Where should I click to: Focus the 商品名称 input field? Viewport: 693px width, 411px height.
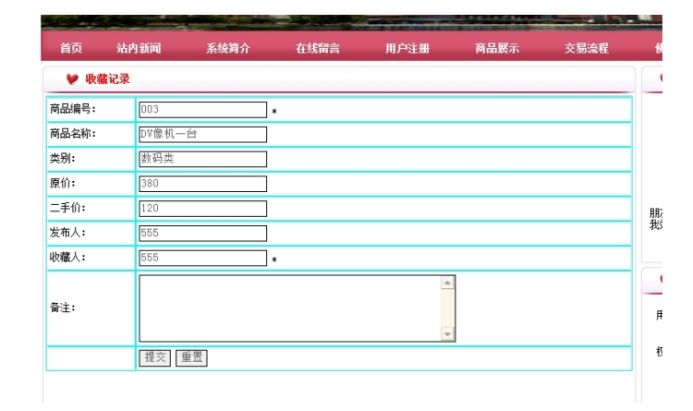click(203, 134)
